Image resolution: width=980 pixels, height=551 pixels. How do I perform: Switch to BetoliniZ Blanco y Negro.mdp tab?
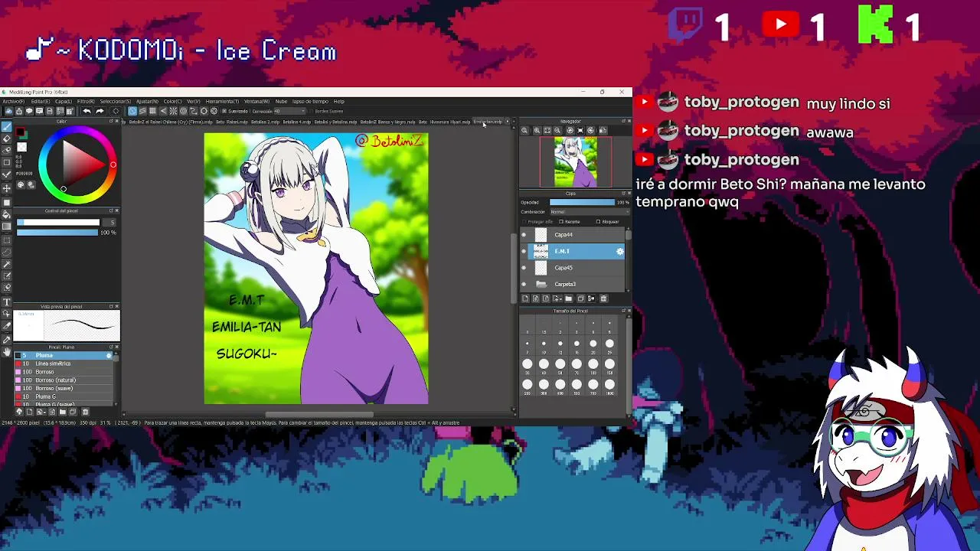(388, 122)
